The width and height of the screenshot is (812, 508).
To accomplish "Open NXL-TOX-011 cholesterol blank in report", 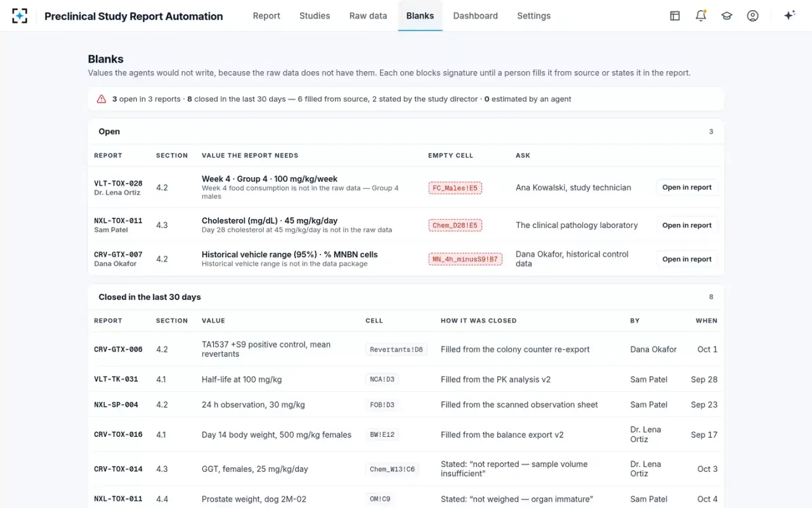I will click(687, 225).
